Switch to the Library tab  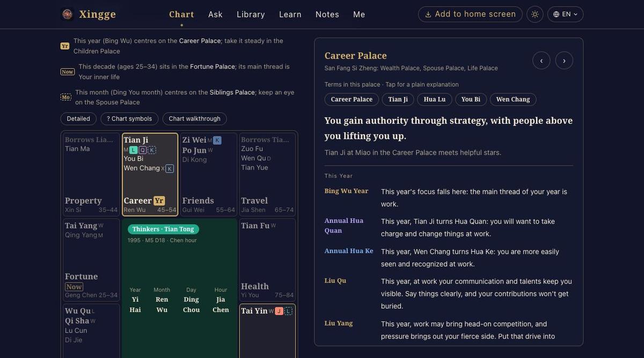click(x=251, y=14)
